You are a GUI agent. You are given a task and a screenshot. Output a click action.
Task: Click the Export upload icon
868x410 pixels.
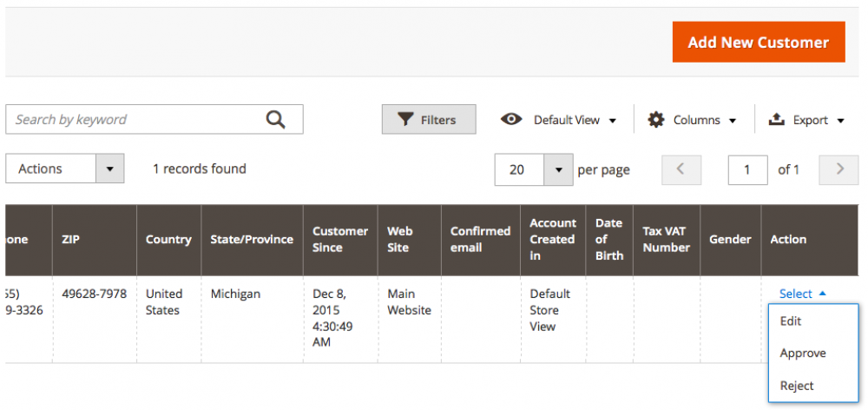[x=777, y=120]
